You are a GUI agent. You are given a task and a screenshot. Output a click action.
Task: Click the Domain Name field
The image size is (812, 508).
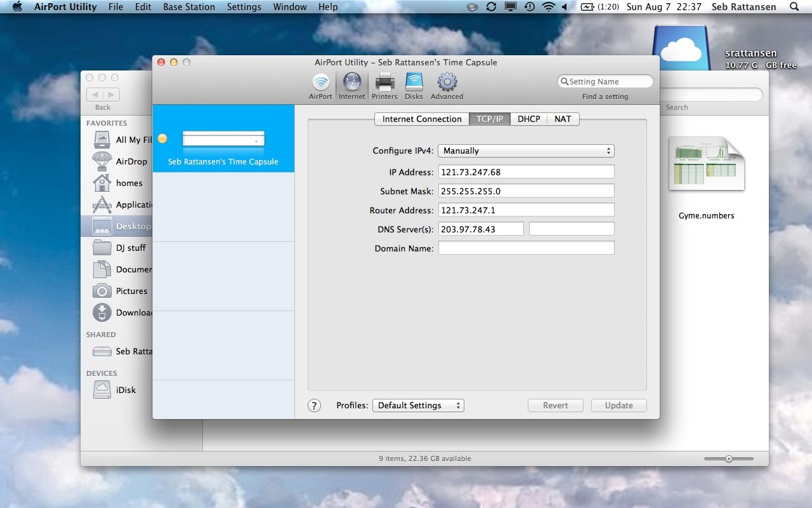tap(527, 248)
